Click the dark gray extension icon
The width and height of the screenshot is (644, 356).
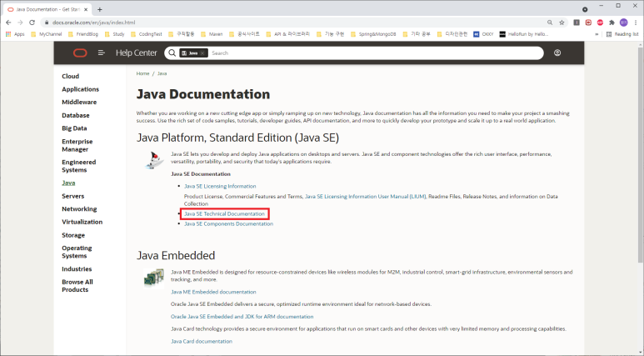coord(577,23)
